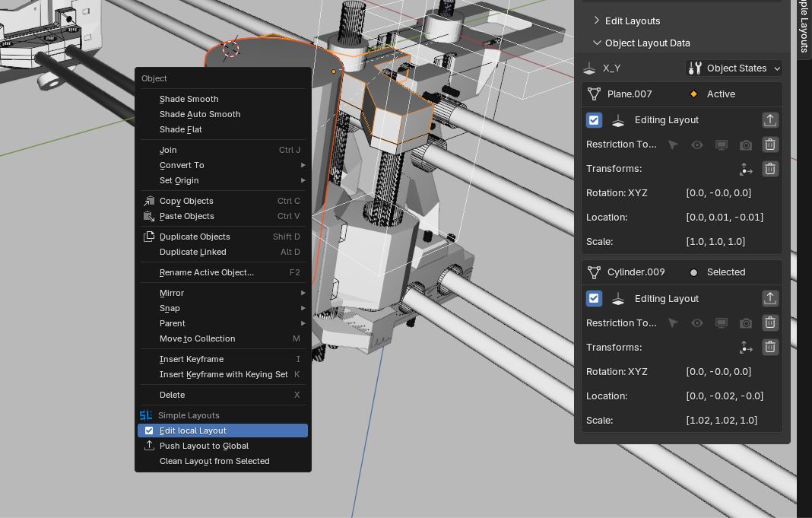
Task: Click Cylinder.009 push layout upload icon
Action: tap(769, 299)
